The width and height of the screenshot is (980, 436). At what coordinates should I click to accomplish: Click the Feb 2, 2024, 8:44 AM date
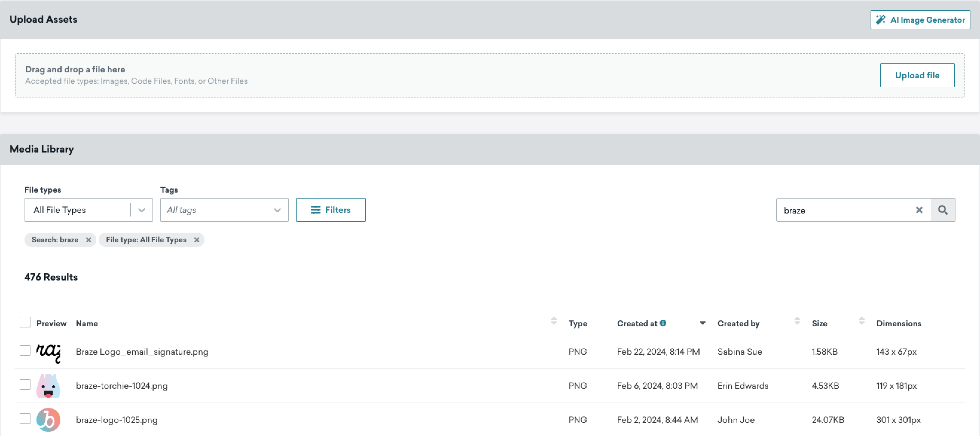click(657, 420)
